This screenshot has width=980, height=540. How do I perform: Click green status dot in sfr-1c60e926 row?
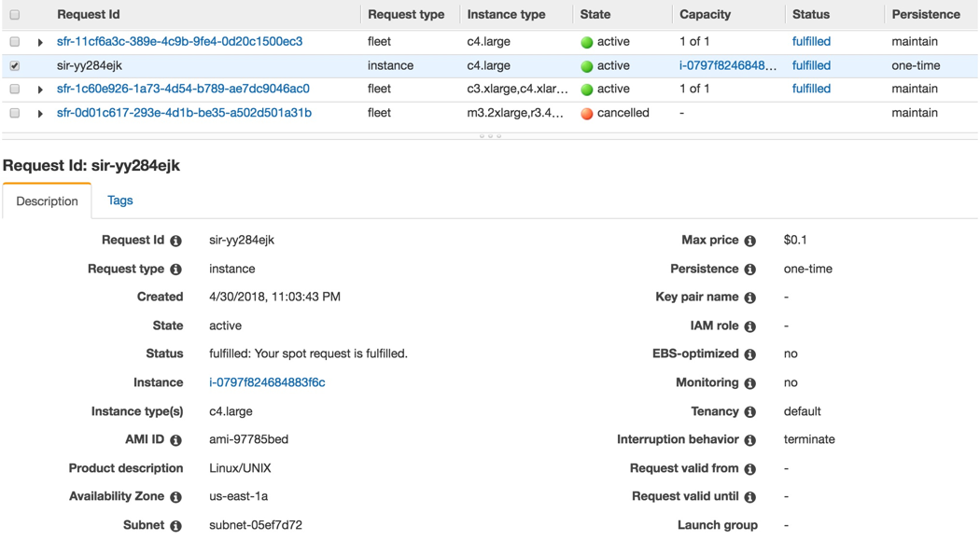[x=586, y=90]
